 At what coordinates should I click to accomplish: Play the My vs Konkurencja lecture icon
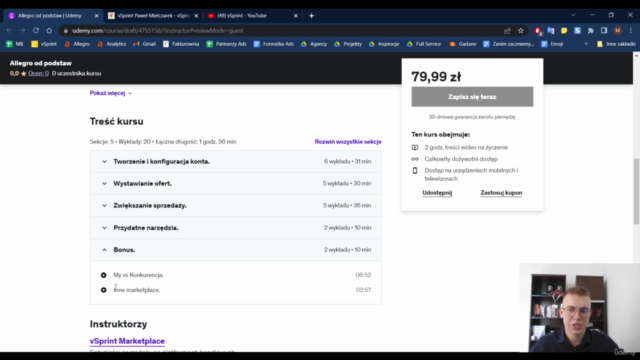coord(104,275)
